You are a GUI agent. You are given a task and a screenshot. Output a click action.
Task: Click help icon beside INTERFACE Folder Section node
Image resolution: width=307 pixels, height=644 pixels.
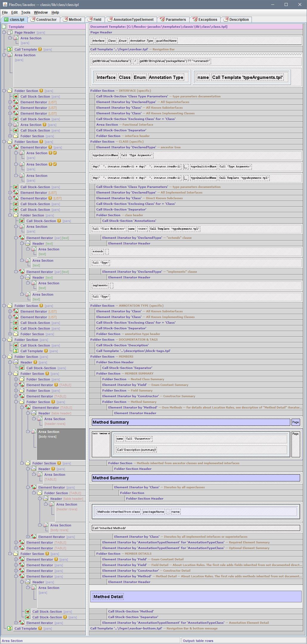click(41, 91)
